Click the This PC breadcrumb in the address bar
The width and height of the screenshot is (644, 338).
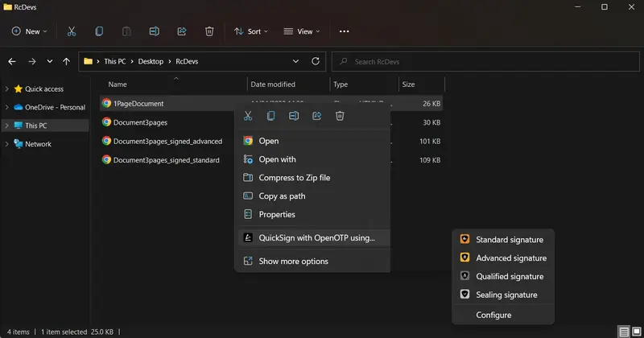114,61
